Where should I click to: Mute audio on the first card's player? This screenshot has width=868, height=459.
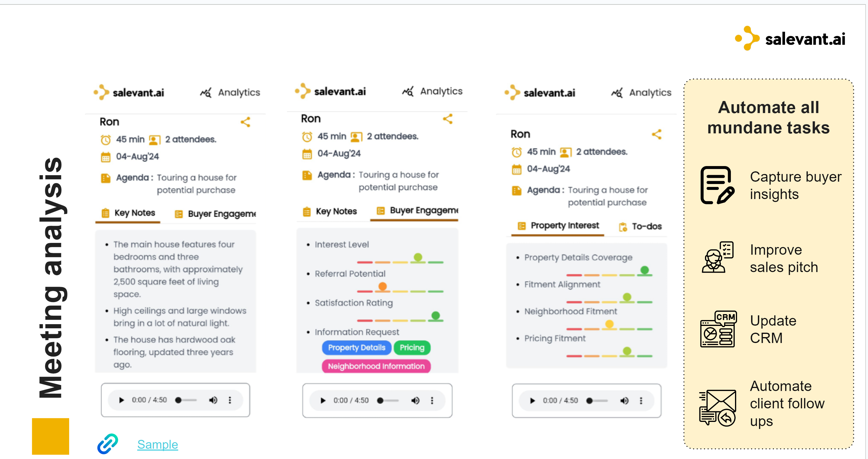[x=213, y=400]
